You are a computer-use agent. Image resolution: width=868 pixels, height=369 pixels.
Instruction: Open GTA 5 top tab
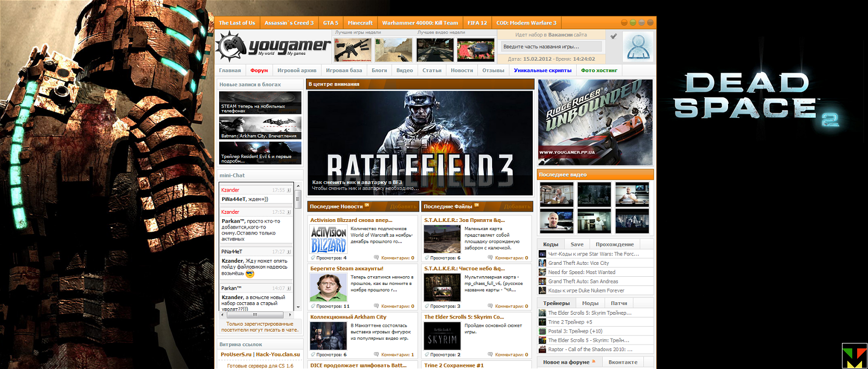coord(330,23)
